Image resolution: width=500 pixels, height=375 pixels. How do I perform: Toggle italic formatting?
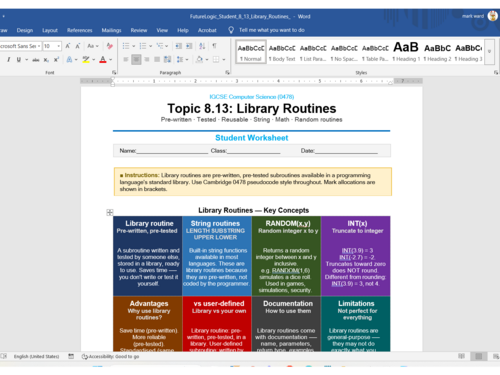(x=8, y=60)
